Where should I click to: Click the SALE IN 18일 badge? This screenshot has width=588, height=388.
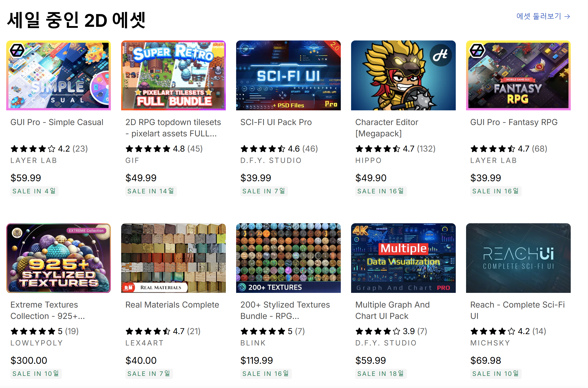380,374
